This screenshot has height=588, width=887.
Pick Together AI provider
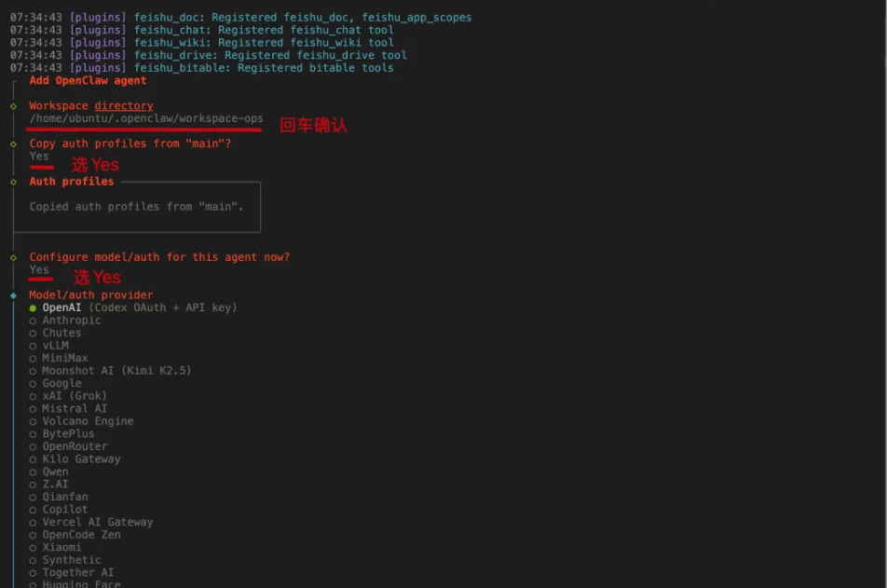71,572
